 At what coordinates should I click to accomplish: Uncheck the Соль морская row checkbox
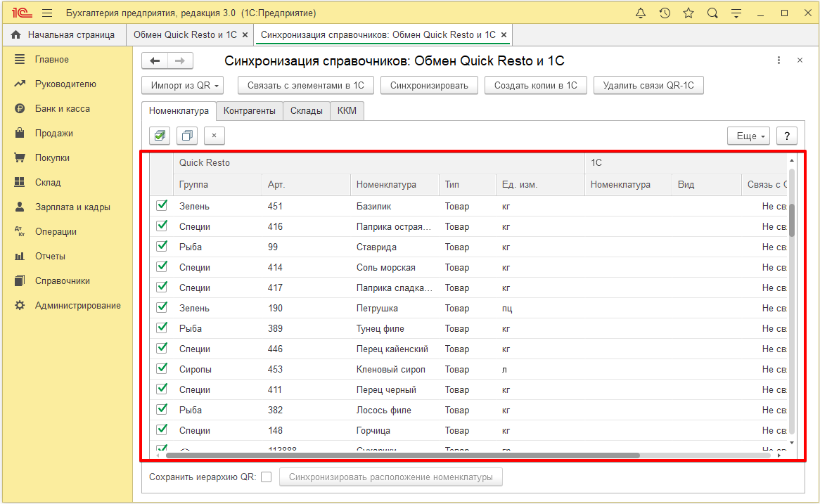pyautogui.click(x=162, y=266)
